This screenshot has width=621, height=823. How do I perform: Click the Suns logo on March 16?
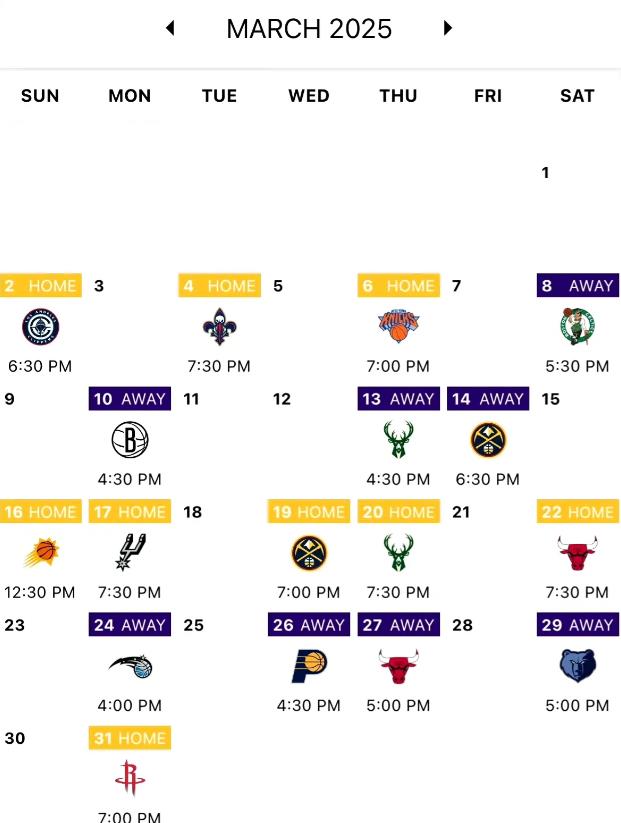[41, 553]
